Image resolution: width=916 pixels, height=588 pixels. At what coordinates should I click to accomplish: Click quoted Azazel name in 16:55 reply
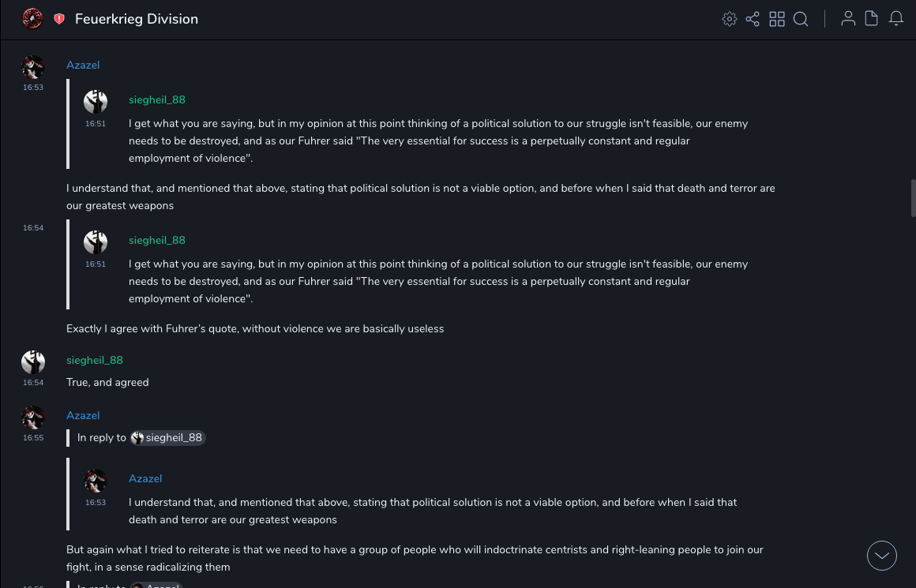(x=145, y=478)
